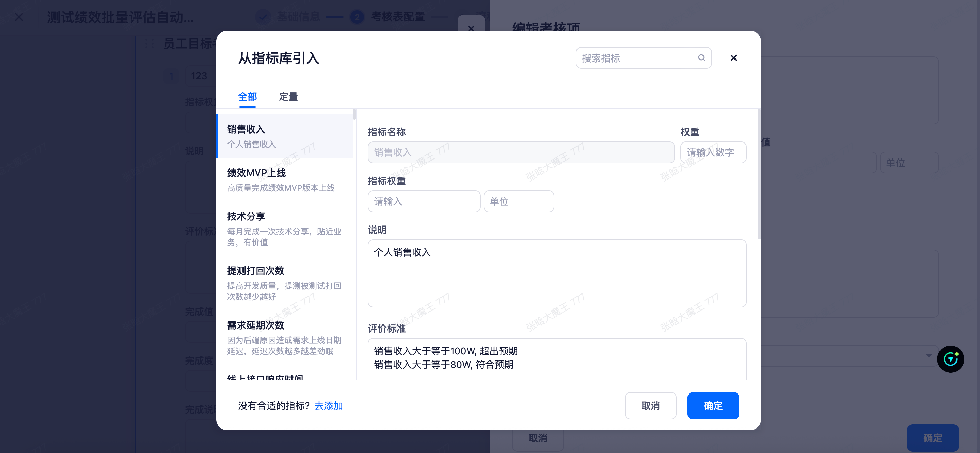Click the drag handle beside 员工目标
Screen dimensions: 980x453
149,43
